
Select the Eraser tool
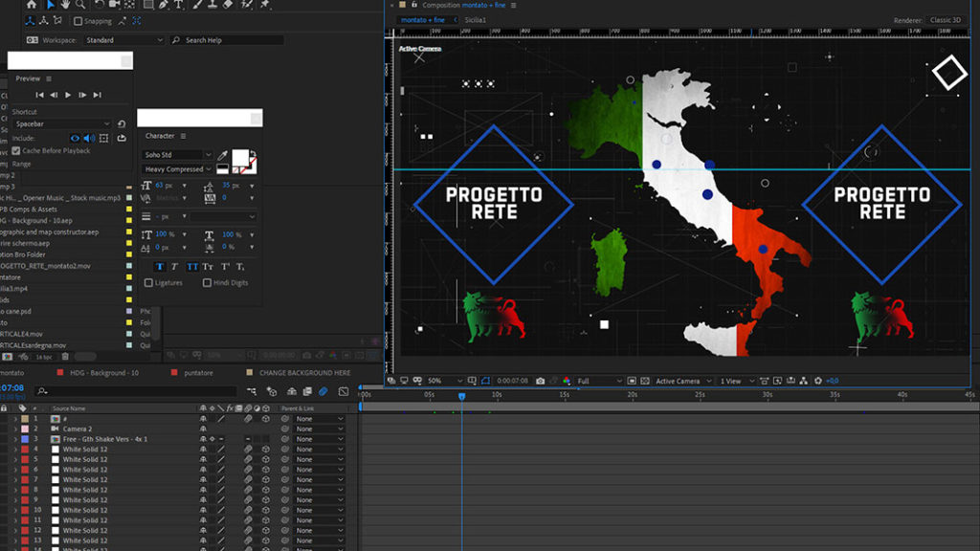pos(228,5)
